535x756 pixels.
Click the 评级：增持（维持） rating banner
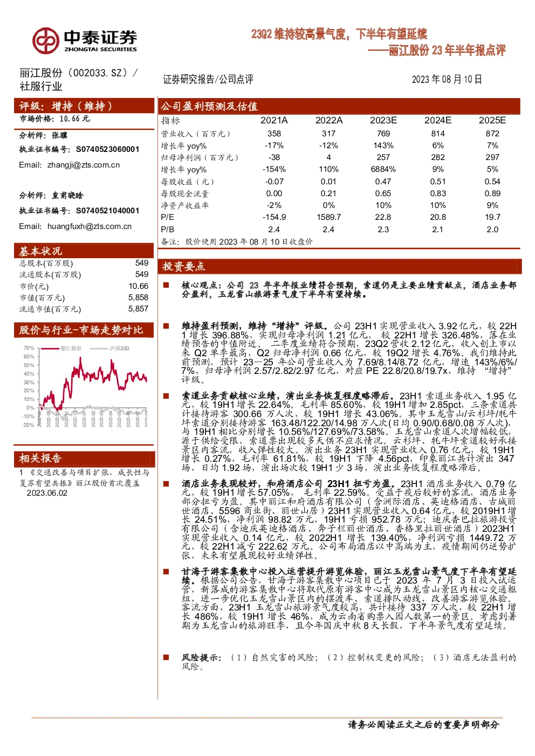click(x=84, y=106)
